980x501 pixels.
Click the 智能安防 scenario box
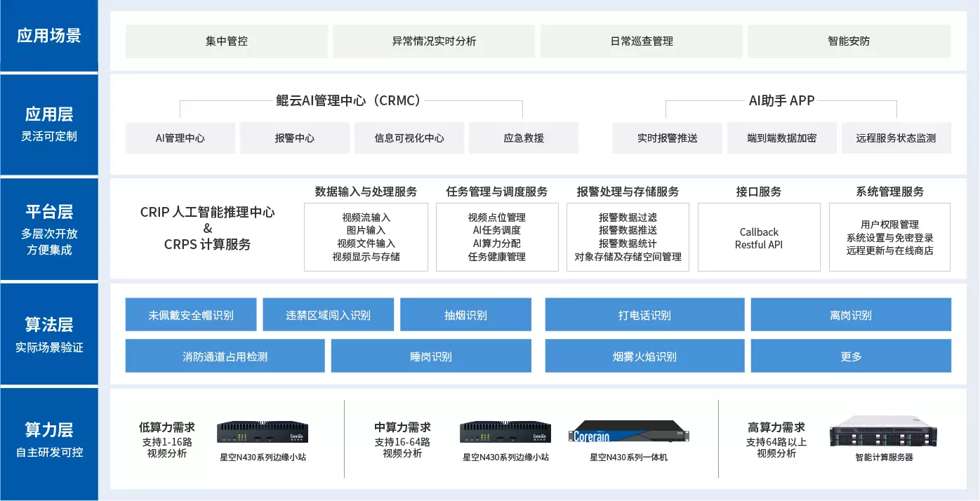point(849,41)
